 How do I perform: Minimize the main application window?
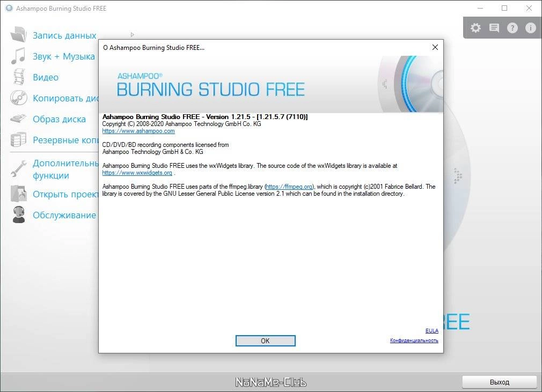[x=480, y=8]
